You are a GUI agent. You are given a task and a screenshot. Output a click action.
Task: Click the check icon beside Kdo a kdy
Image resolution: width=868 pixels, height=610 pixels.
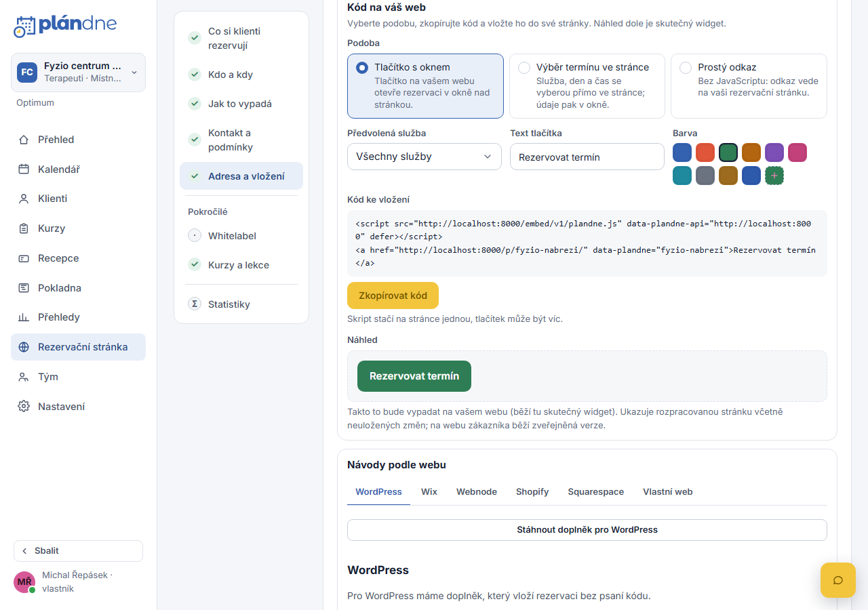[195, 75]
